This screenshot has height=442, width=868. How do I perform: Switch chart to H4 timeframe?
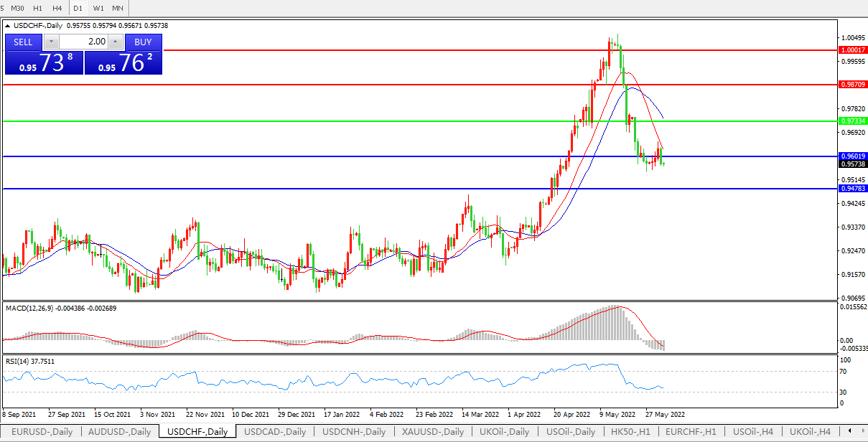57,8
